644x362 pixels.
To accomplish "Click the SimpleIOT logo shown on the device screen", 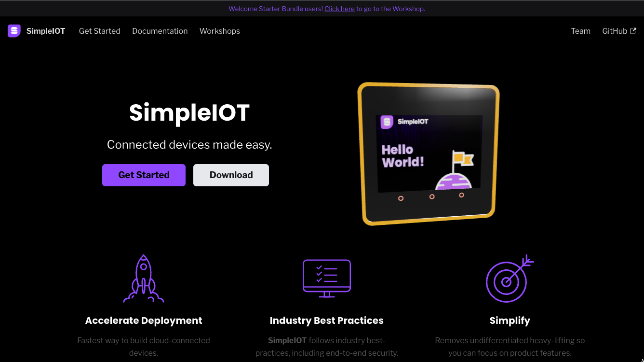I will pyautogui.click(x=386, y=123).
